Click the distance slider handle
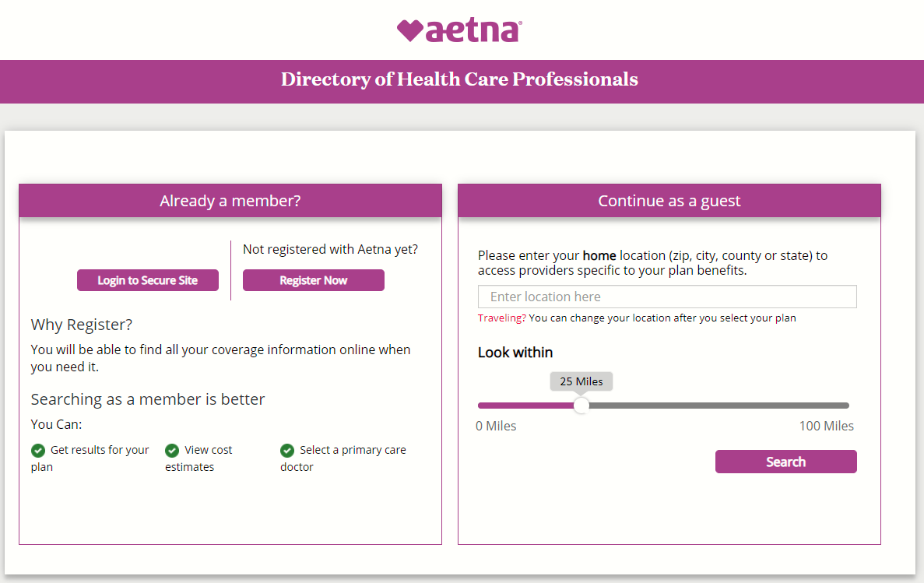The width and height of the screenshot is (924, 583). tap(581, 406)
